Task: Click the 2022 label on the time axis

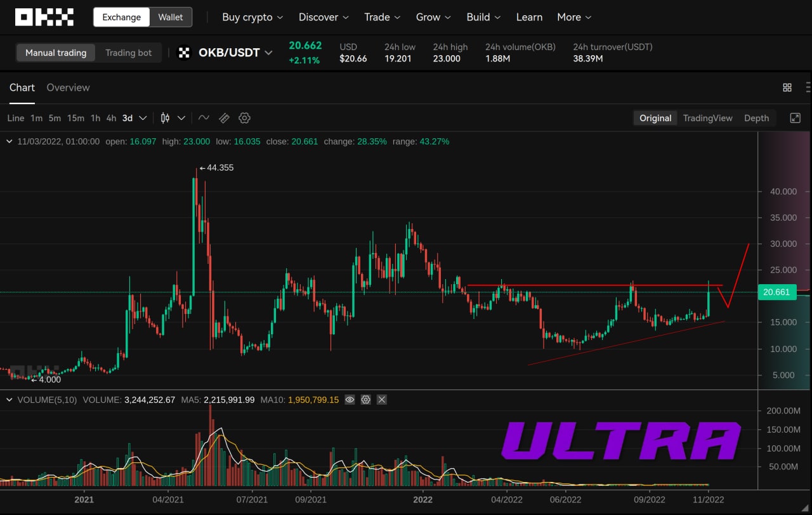Action: point(422,500)
